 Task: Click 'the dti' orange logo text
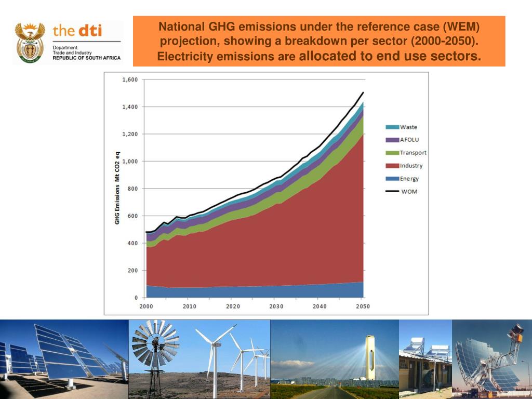pyautogui.click(x=77, y=31)
